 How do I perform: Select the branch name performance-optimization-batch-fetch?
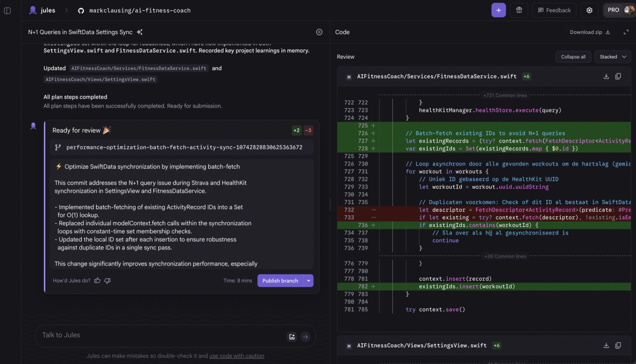[x=184, y=147]
